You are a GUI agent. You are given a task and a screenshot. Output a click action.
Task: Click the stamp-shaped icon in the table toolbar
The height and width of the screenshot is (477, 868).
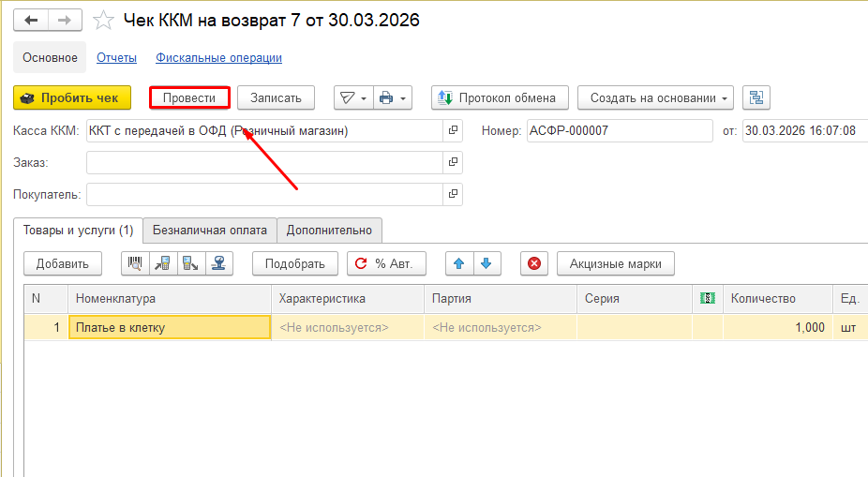pyautogui.click(x=219, y=264)
